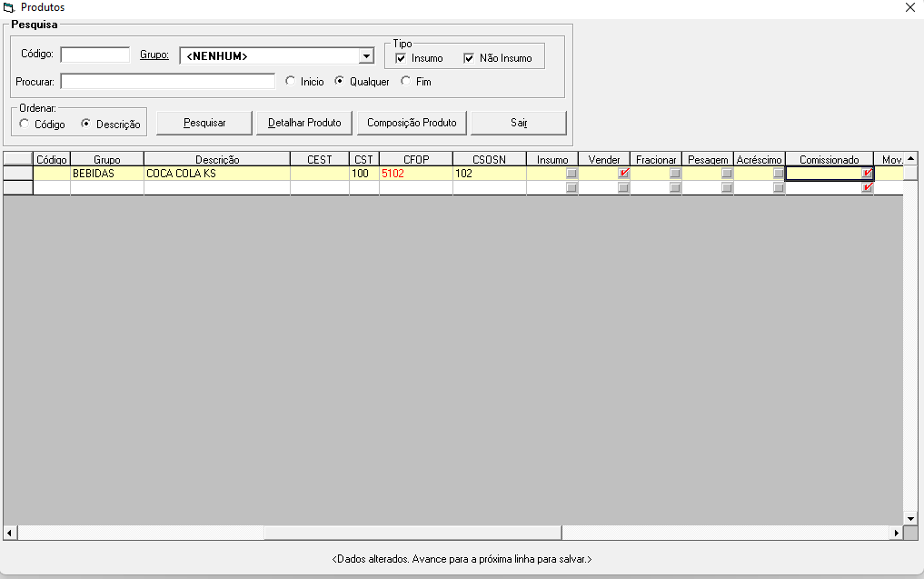Select the CFOP value 5102

[416, 174]
